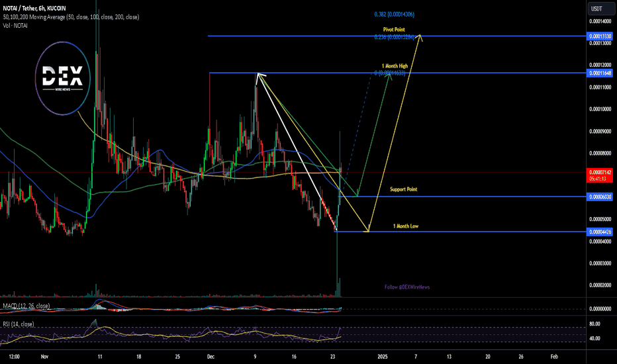
Task: Click the RSI (14, close) legend
Action: click(x=19, y=324)
